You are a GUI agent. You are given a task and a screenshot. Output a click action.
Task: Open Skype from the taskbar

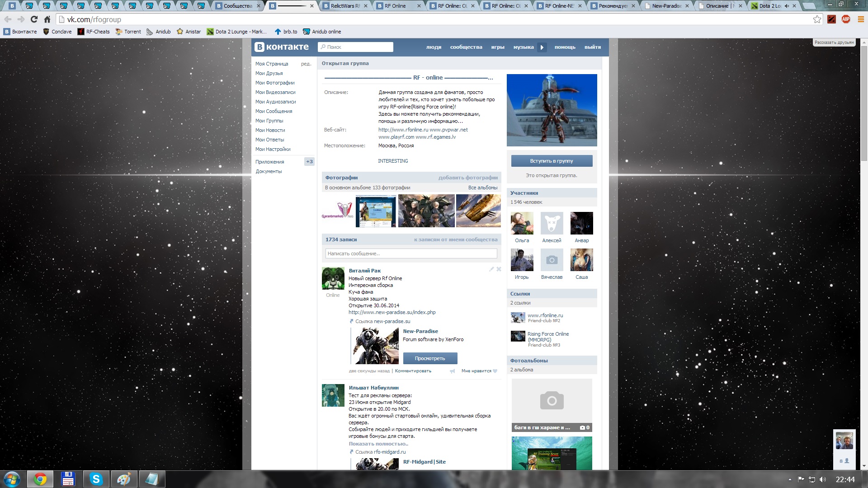point(96,479)
